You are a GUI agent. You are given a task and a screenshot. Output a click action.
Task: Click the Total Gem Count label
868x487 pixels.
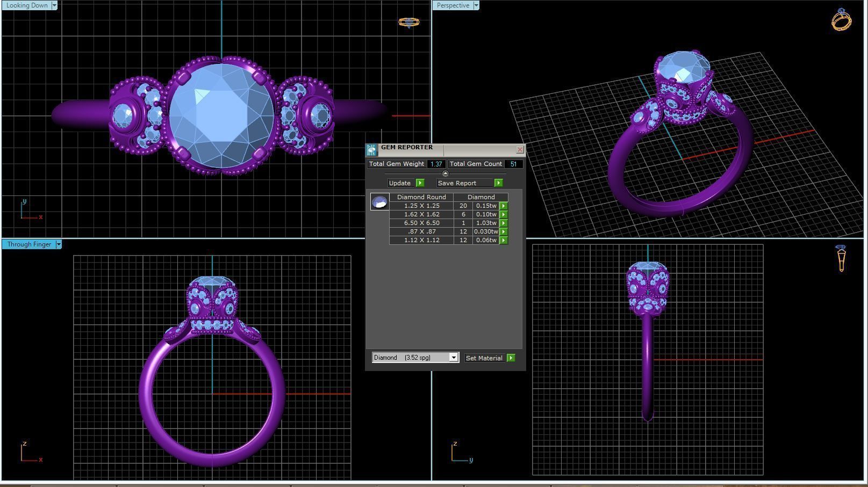click(476, 164)
